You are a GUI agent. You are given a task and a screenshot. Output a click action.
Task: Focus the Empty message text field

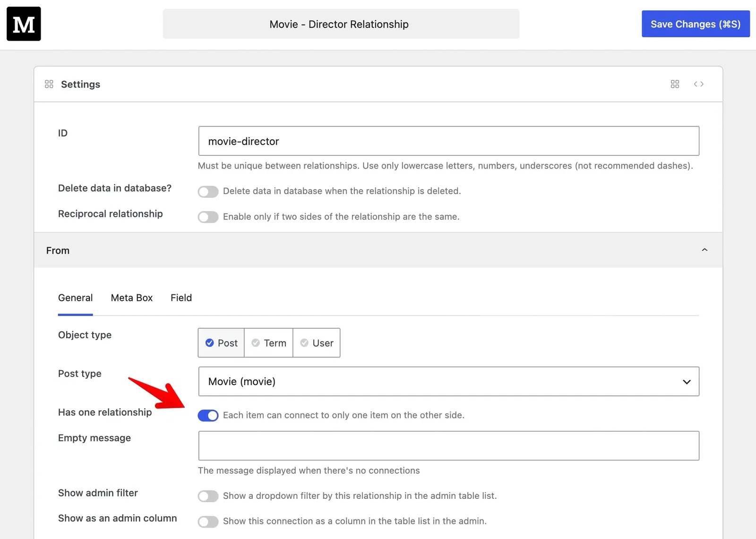tap(449, 445)
